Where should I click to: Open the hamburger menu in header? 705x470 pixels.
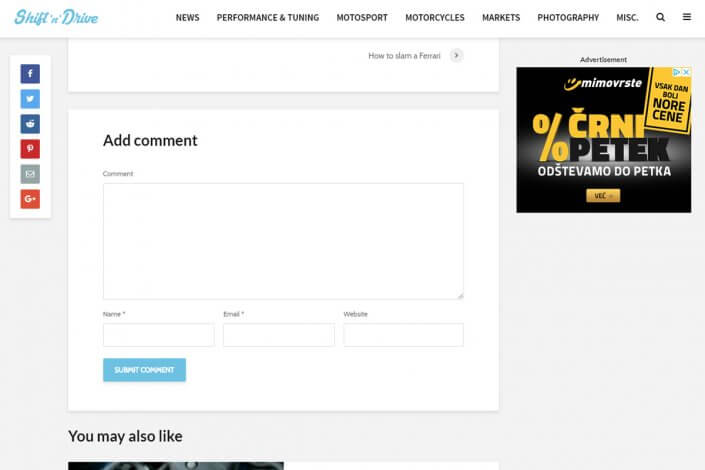coord(687,17)
